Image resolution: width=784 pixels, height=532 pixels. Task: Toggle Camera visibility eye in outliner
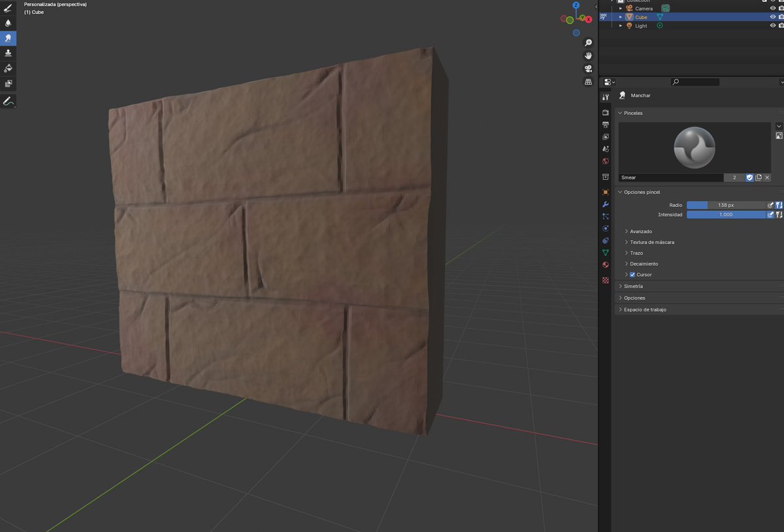773,8
